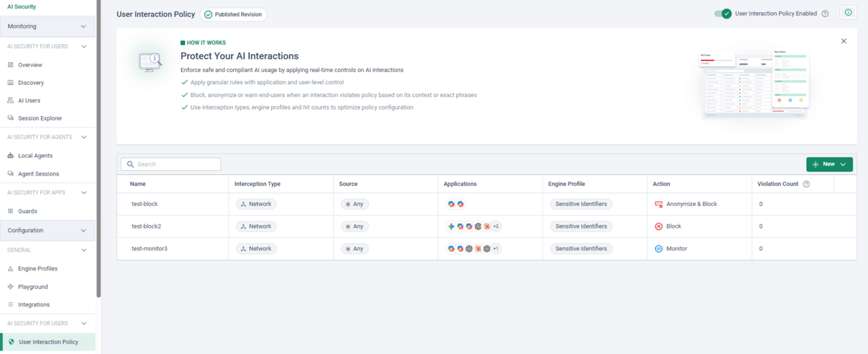Go to Session Explorer page
The image size is (868, 354).
point(40,119)
